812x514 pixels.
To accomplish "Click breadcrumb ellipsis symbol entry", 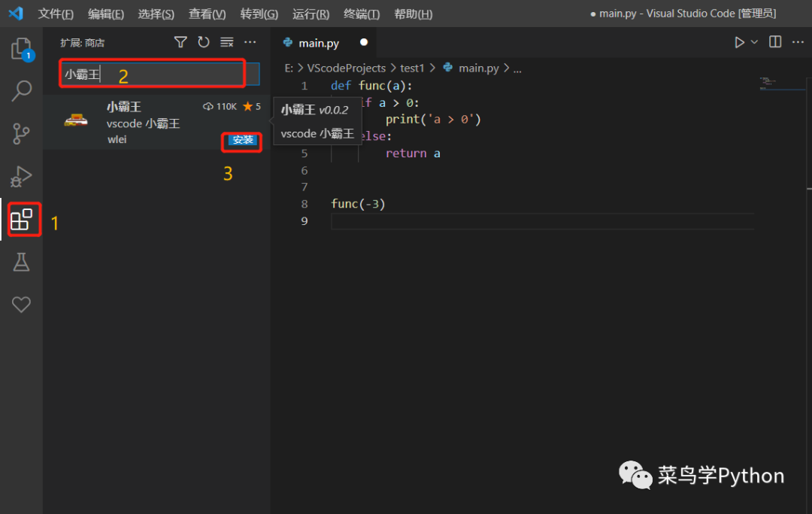I will tap(517, 68).
